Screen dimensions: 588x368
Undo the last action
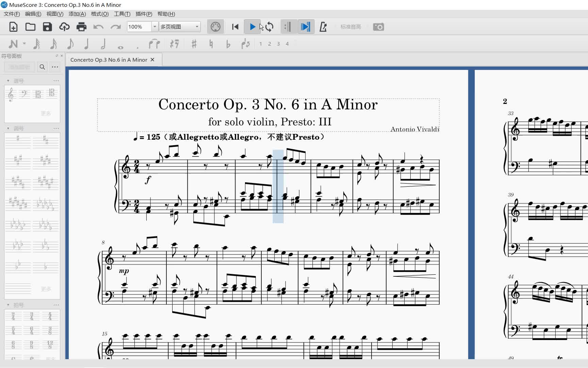click(98, 27)
